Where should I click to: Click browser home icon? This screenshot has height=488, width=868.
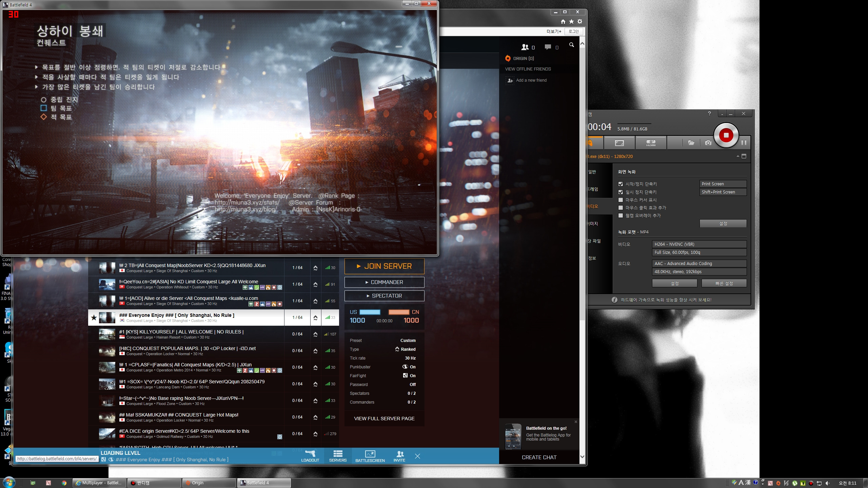(x=563, y=22)
